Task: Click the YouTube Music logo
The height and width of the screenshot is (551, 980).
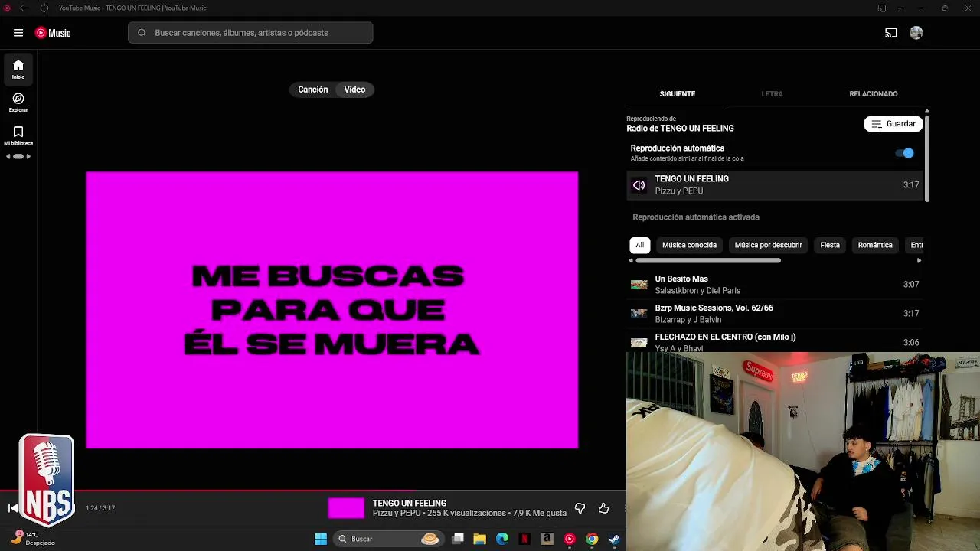Action: (x=53, y=33)
